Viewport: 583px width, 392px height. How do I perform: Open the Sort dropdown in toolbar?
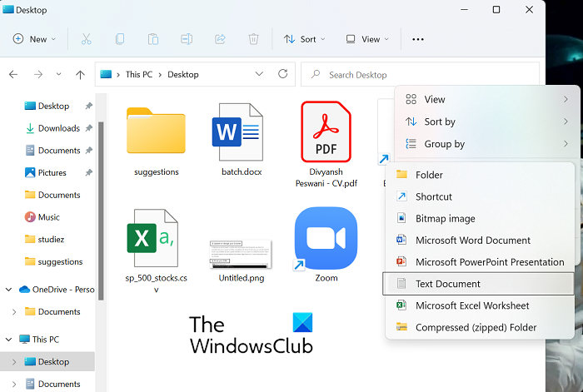pos(305,39)
